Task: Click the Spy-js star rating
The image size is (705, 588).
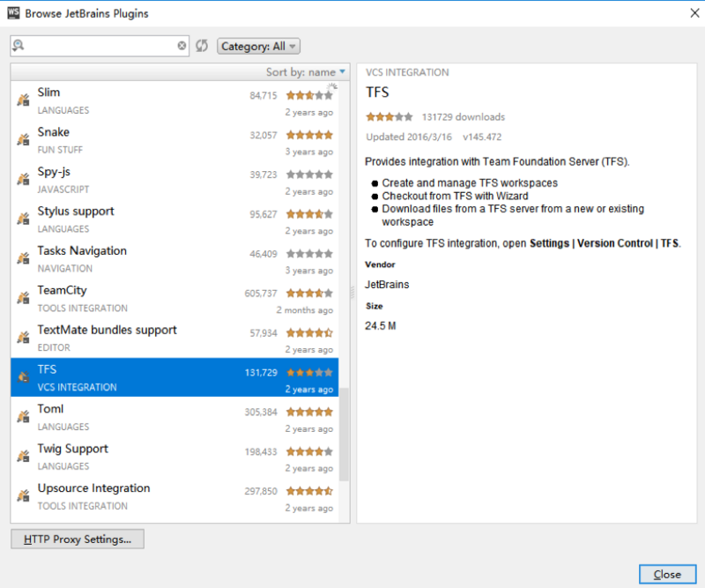Action: coord(309,175)
